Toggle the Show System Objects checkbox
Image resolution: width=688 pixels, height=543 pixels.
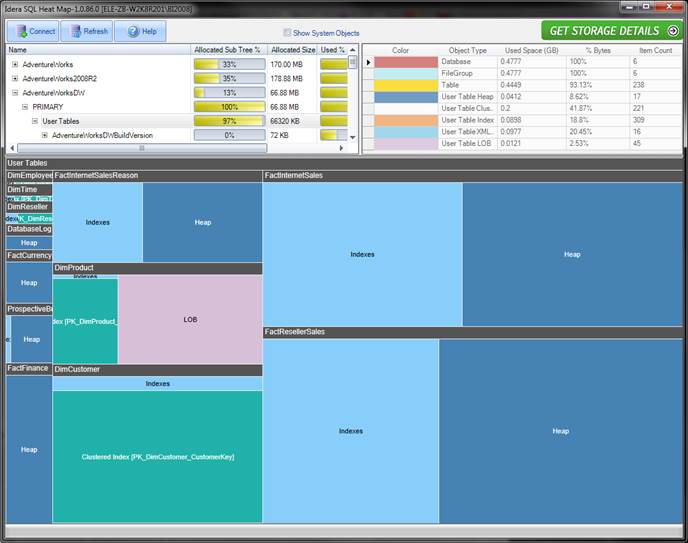pos(287,32)
